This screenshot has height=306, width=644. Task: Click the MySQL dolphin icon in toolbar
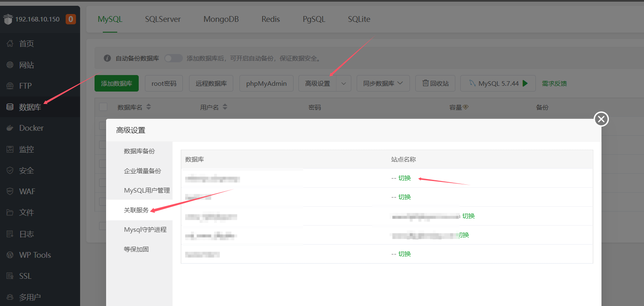tap(473, 83)
